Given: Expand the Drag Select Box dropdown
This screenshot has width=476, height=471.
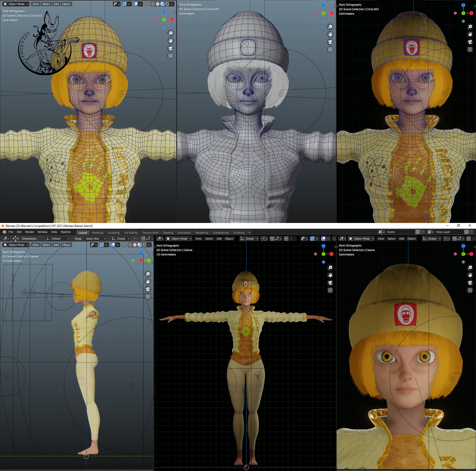Looking at the screenshot, I should click(96, 239).
